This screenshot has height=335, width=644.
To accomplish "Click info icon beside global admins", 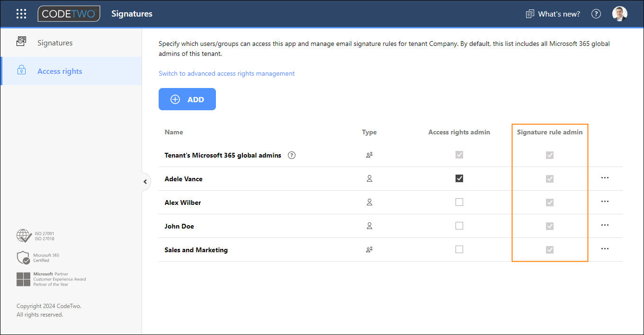I will (x=292, y=155).
